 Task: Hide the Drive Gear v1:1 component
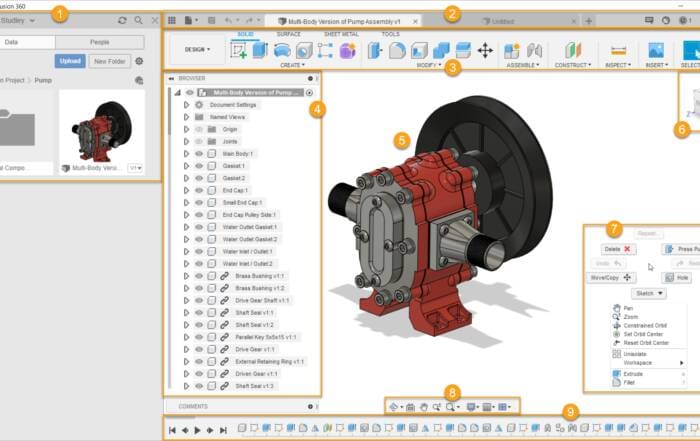tap(199, 349)
